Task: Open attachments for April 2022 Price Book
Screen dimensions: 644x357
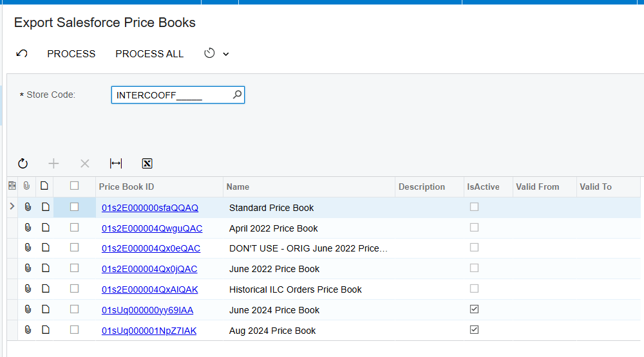Action: 28,227
